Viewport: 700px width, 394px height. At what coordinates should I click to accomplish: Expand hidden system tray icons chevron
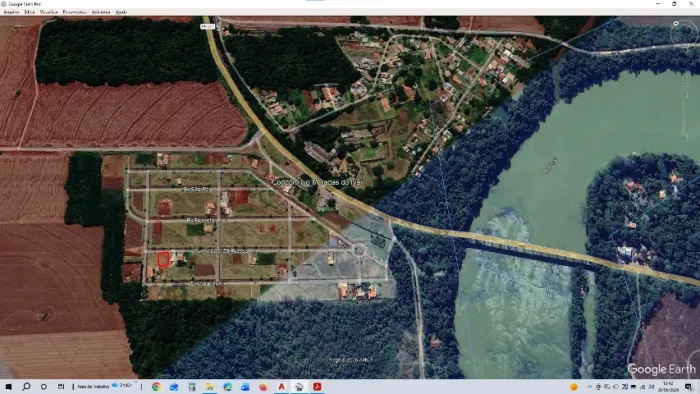click(589, 386)
